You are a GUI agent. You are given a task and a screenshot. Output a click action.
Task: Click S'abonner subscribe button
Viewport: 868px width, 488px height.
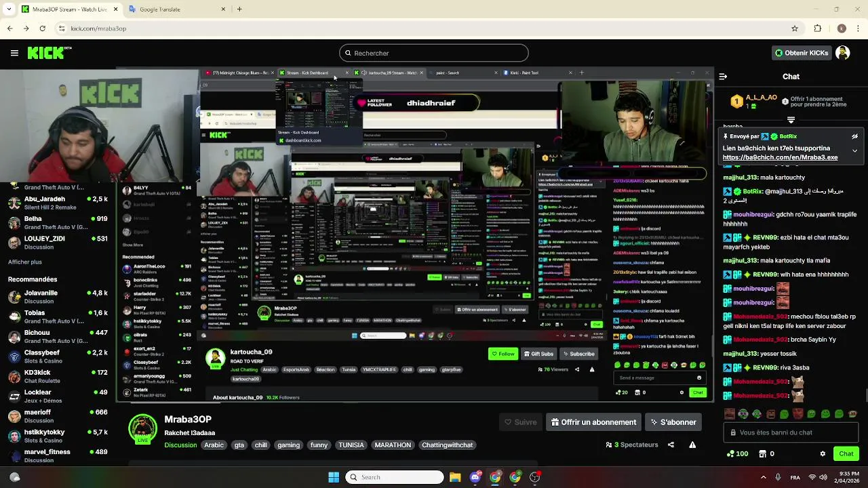point(673,422)
